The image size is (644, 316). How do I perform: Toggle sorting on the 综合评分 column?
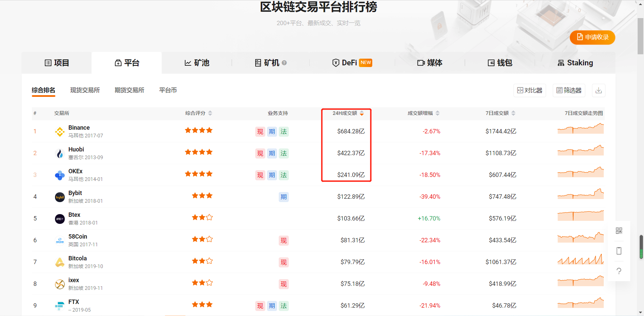pos(210,113)
